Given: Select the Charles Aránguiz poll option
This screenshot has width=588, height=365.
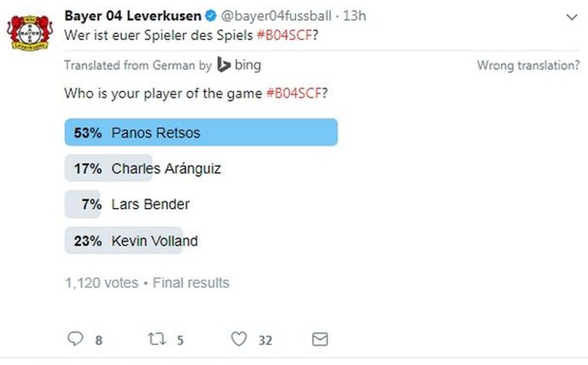Looking at the screenshot, I should pyautogui.click(x=166, y=168).
